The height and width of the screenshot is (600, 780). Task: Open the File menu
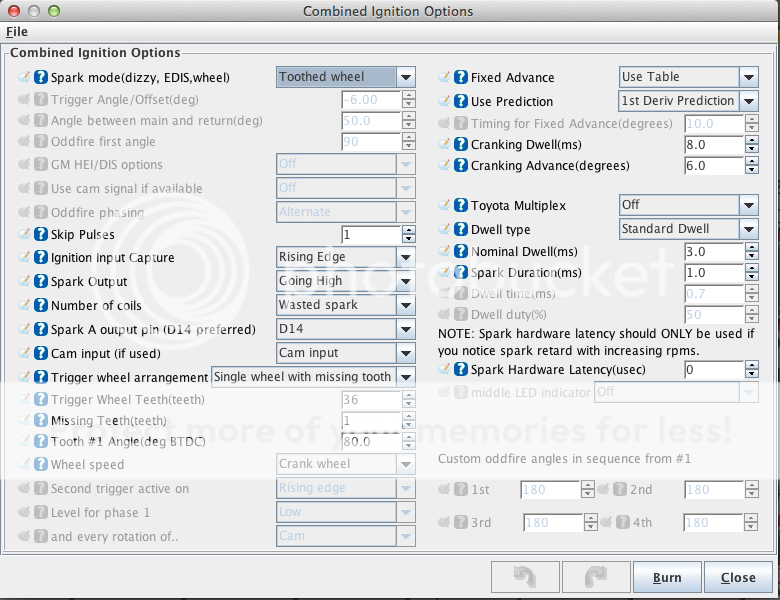coord(17,32)
